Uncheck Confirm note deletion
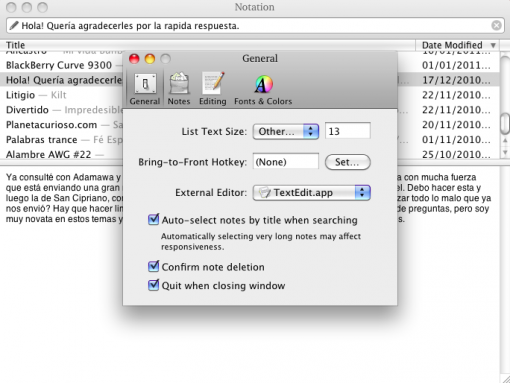The width and height of the screenshot is (510, 383). pos(153,266)
